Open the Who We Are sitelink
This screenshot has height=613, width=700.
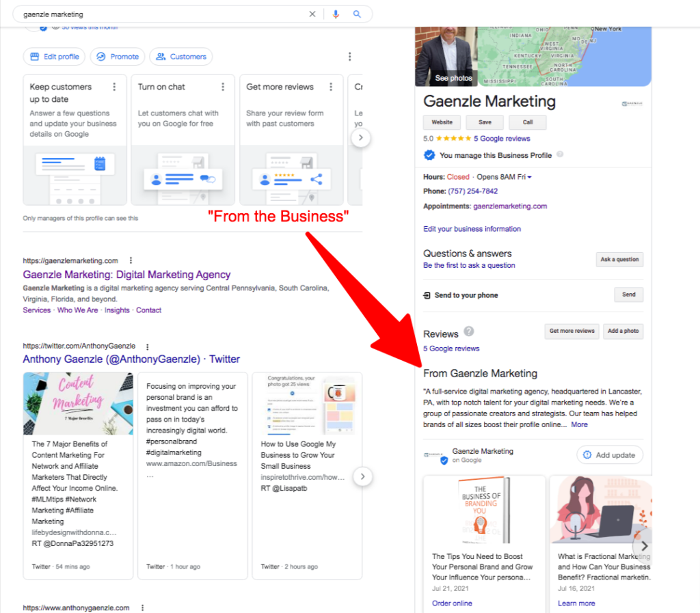pos(78,310)
